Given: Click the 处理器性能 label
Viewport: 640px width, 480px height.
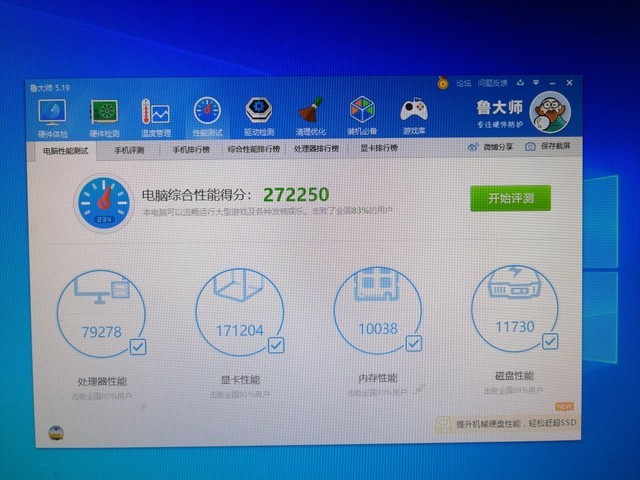Looking at the screenshot, I should click(x=102, y=382).
